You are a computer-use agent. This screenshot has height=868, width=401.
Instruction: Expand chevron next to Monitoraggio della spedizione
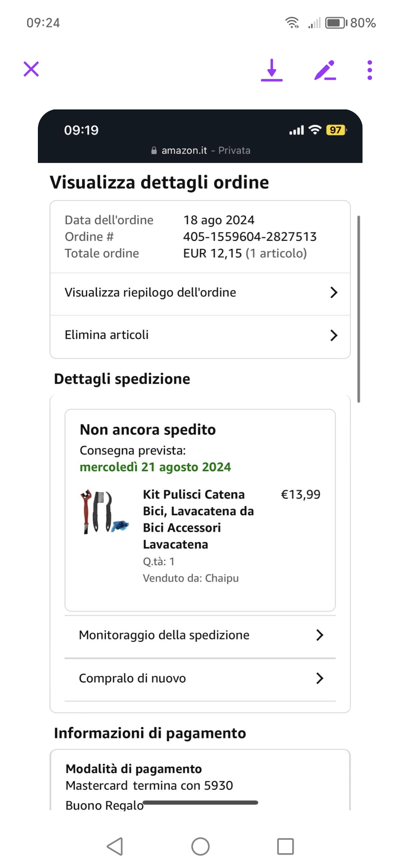pos(320,635)
